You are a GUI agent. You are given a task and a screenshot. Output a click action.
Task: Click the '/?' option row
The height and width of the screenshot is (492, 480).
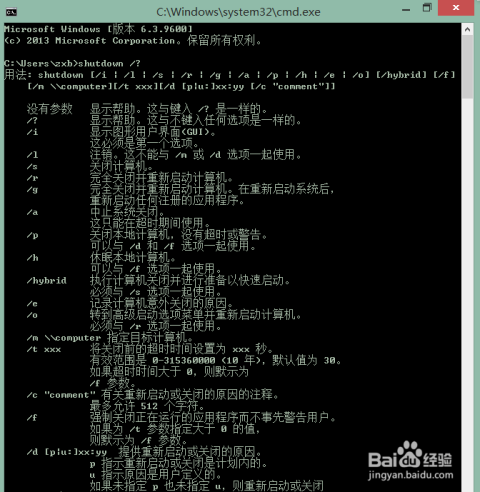[164, 120]
